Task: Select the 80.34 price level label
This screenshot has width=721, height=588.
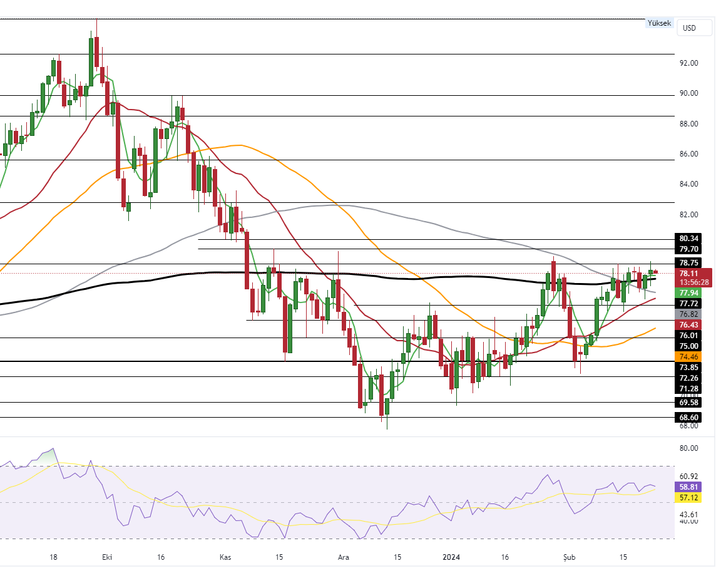Action: tap(688, 239)
